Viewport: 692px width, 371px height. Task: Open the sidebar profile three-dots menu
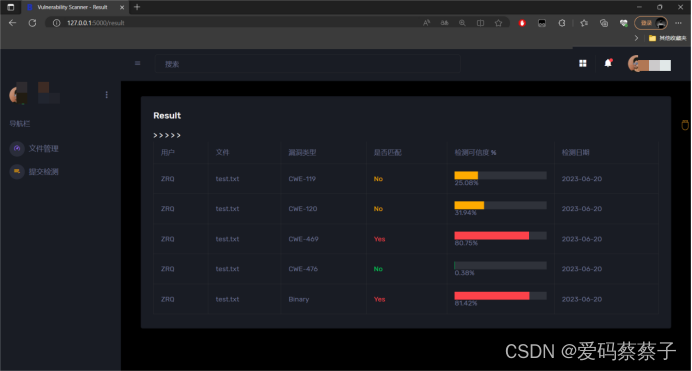[x=106, y=95]
